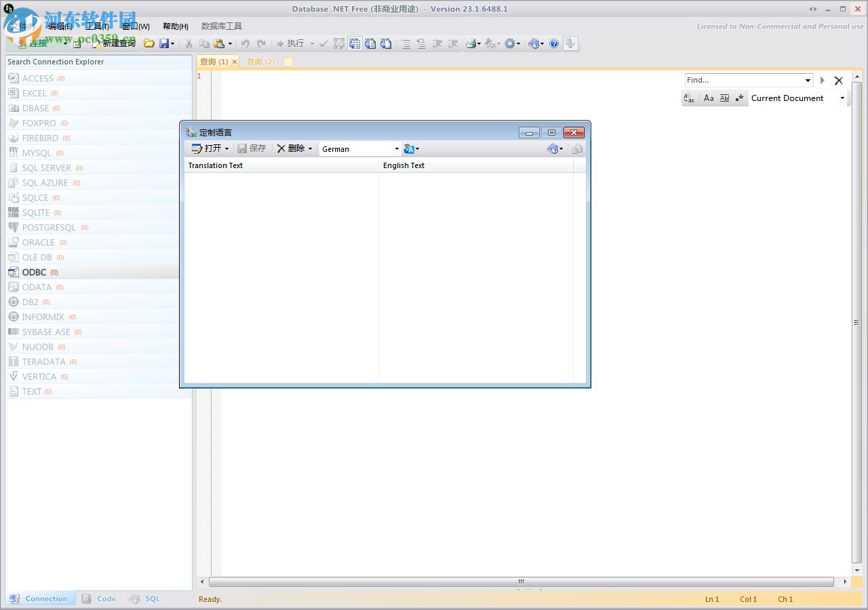Toggle the replace mode icon in Find panel

(x=689, y=98)
